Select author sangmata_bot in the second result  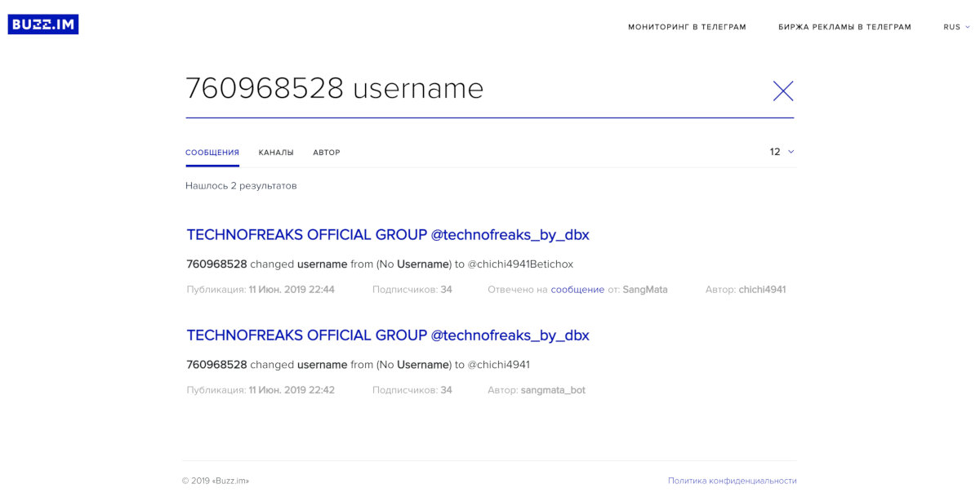coord(553,390)
